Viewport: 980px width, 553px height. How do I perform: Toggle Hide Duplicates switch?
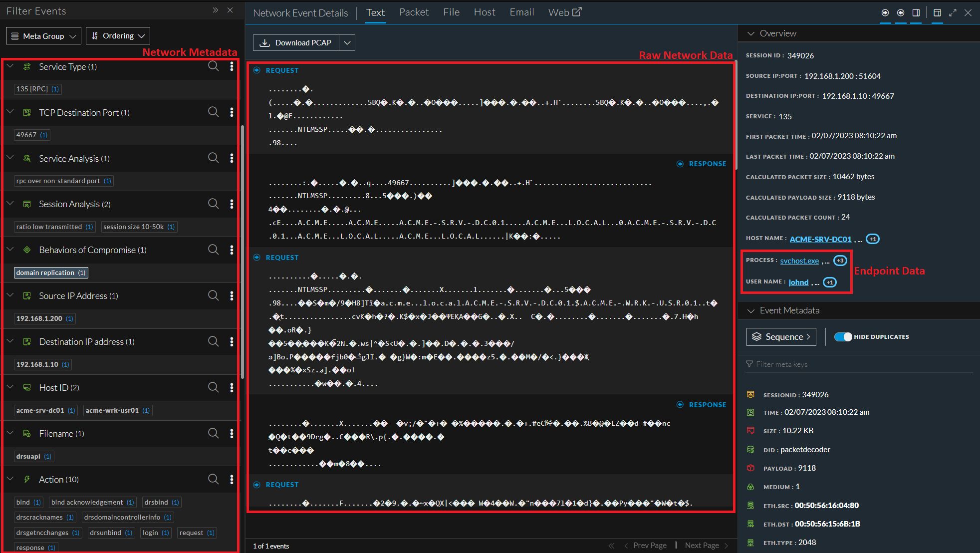(x=843, y=337)
